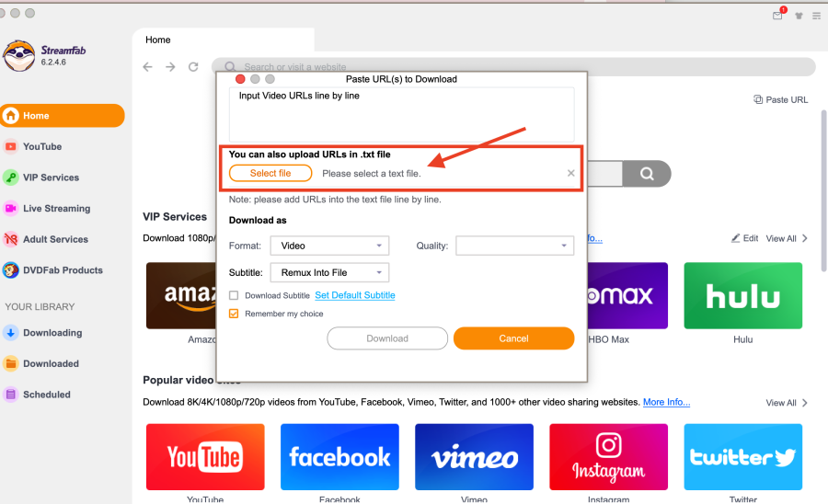Open Adult Services in sidebar
This screenshot has height=504, width=828.
coord(55,240)
